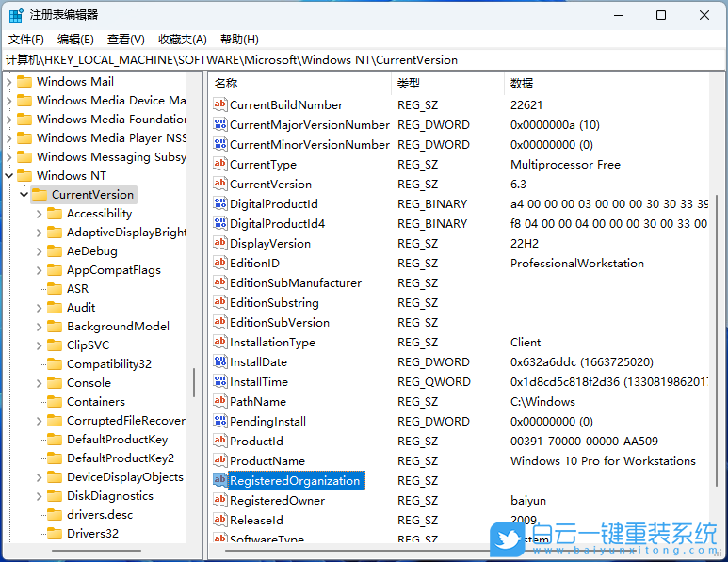
Task: Click the Registry Editor app icon in title bar
Action: (x=16, y=15)
